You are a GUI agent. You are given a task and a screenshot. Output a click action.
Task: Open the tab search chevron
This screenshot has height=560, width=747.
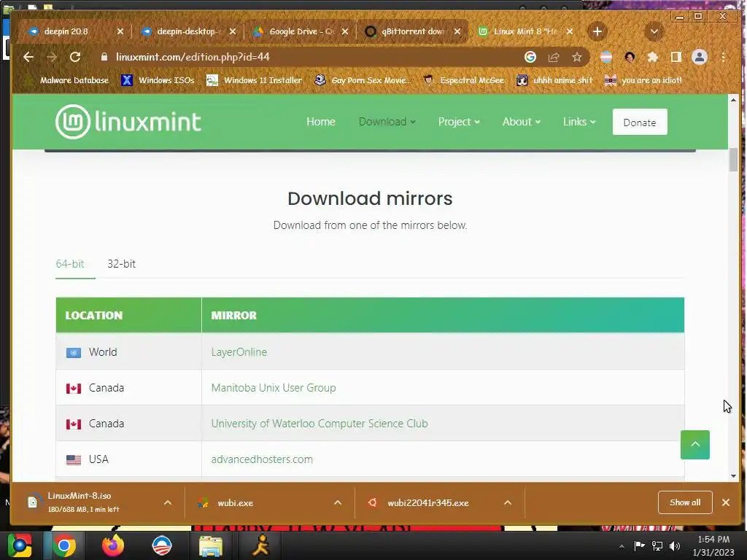point(654,31)
